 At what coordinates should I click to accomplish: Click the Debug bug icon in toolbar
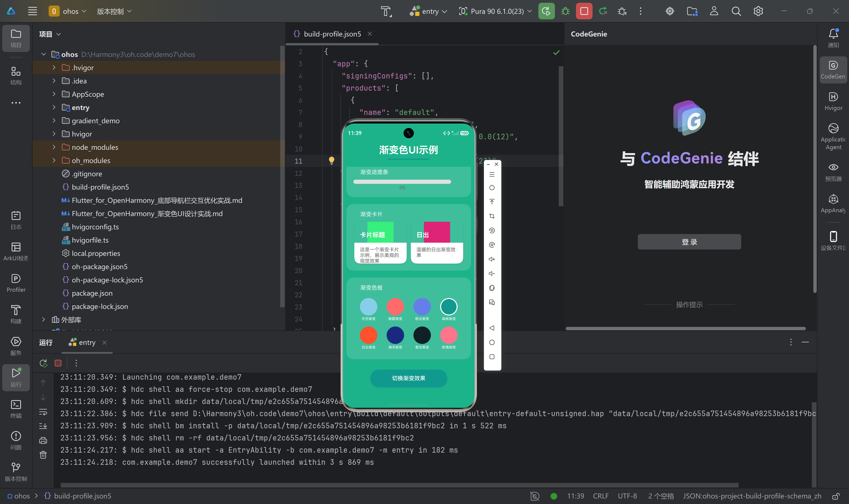(565, 11)
